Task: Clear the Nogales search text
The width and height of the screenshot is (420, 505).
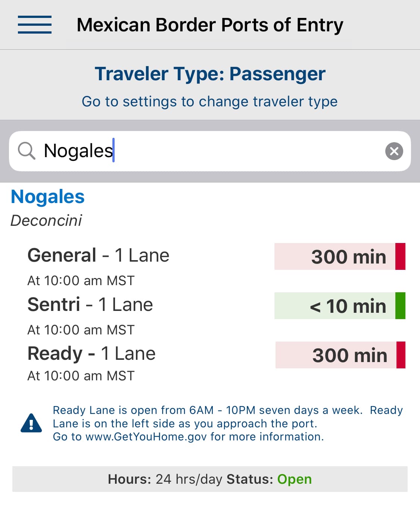Action: click(x=394, y=151)
